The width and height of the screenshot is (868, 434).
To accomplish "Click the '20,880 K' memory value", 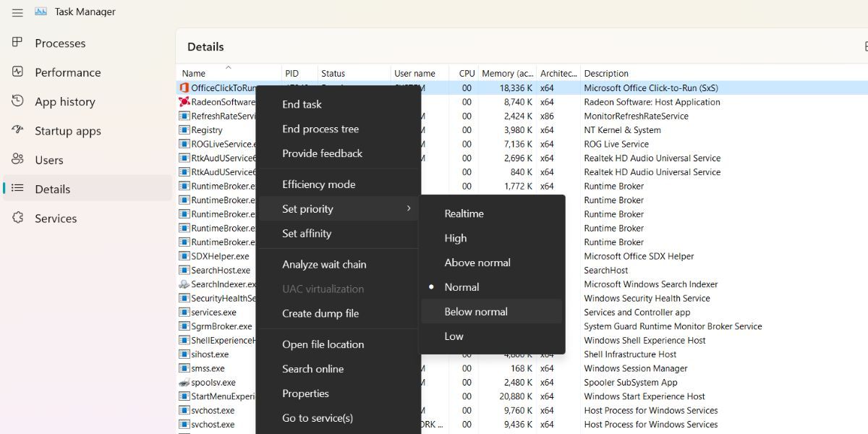I will point(516,396).
